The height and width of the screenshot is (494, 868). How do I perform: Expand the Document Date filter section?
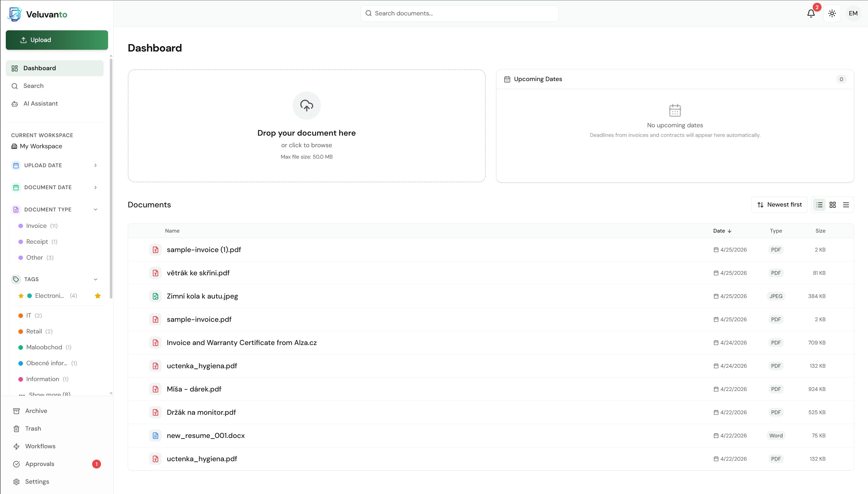pos(55,187)
